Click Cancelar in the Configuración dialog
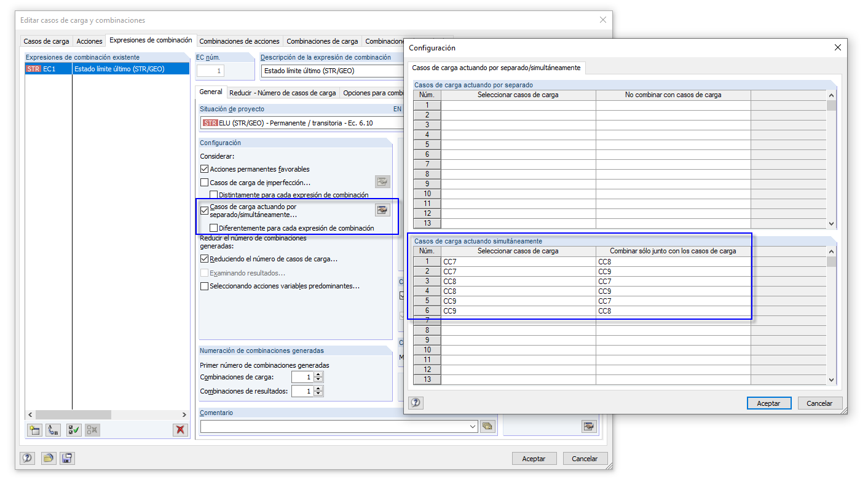 (x=820, y=403)
